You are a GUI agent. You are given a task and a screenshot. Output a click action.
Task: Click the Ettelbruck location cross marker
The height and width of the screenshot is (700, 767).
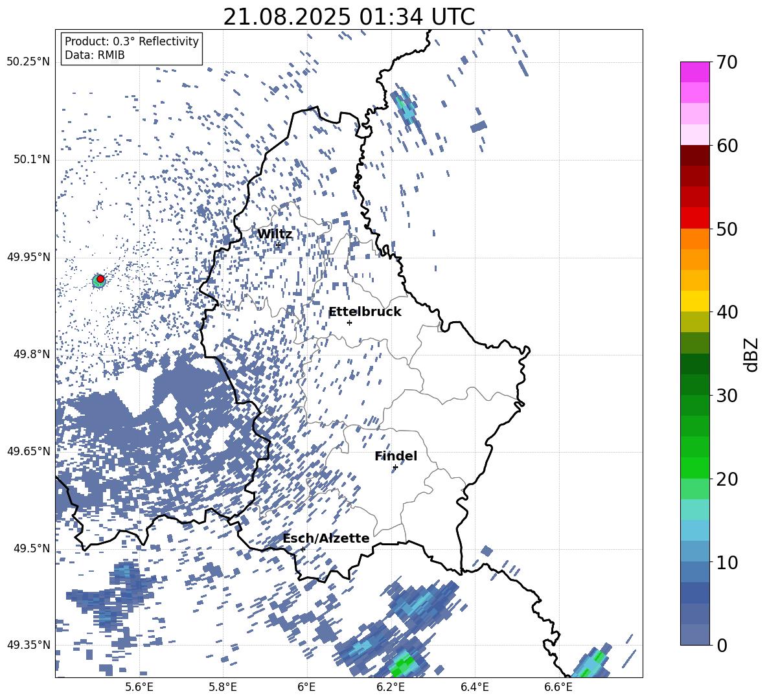(x=349, y=322)
